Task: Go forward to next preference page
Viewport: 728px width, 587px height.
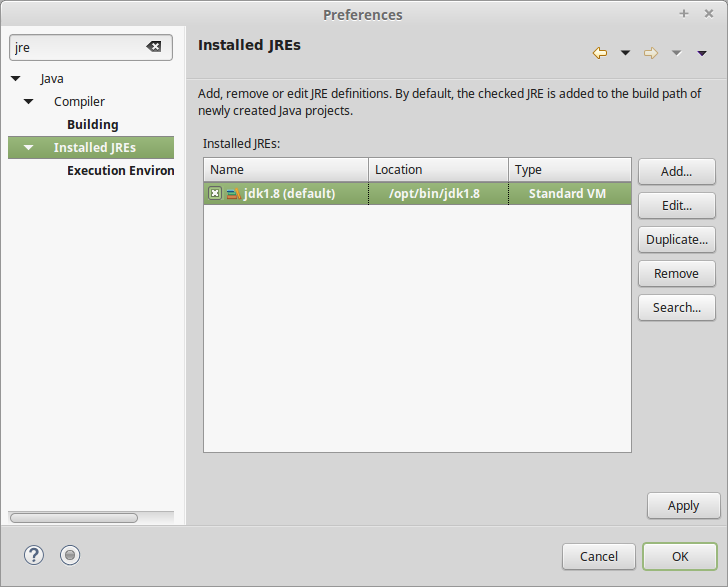Action: click(651, 53)
